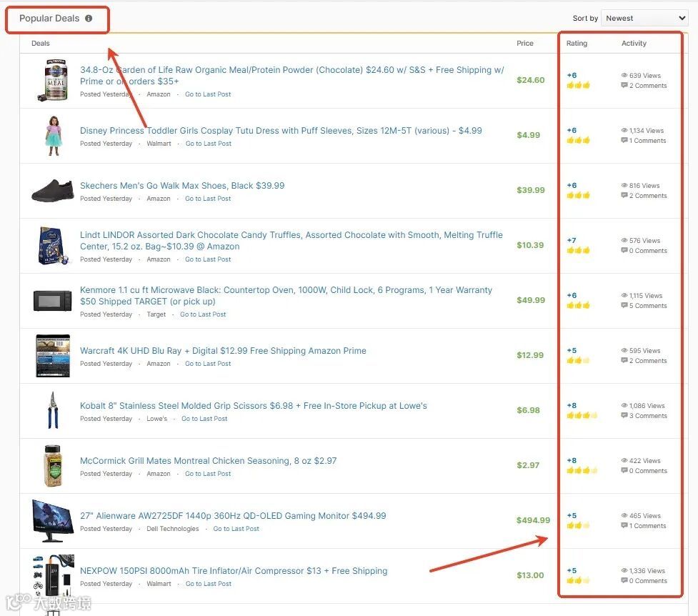Screen dimensions: 698x616
Task: Click the eye icon beside 639 Views
Action: click(x=624, y=75)
